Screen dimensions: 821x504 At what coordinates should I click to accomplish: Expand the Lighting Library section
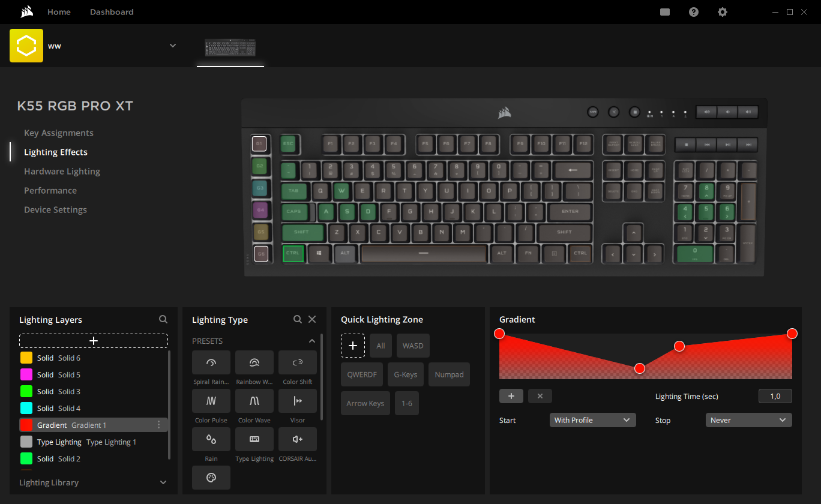pyautogui.click(x=163, y=482)
